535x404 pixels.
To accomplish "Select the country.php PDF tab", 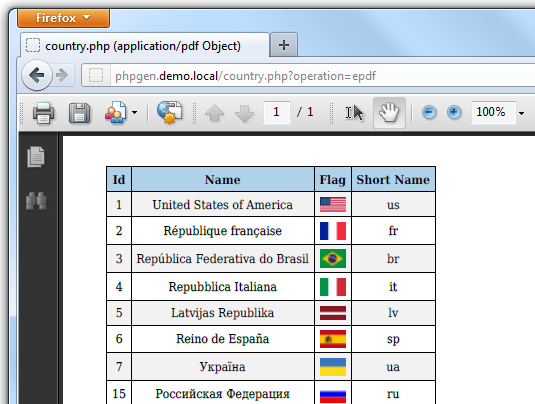I will 145,46.
